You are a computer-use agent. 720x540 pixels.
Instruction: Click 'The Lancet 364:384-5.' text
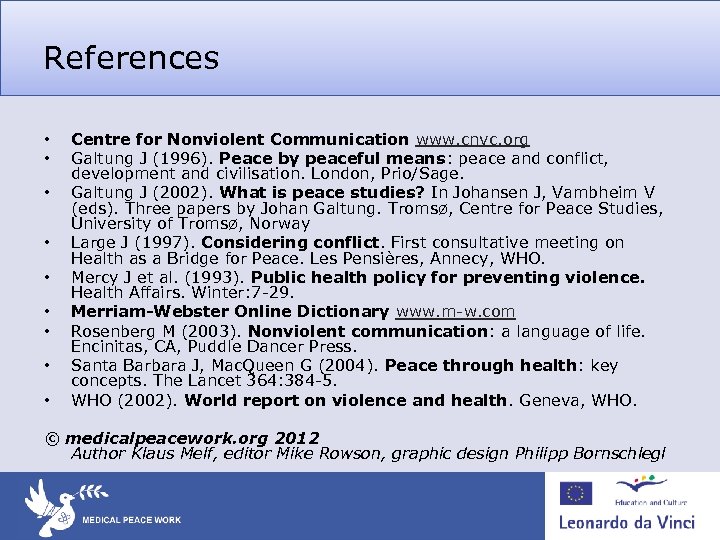click(245, 380)
